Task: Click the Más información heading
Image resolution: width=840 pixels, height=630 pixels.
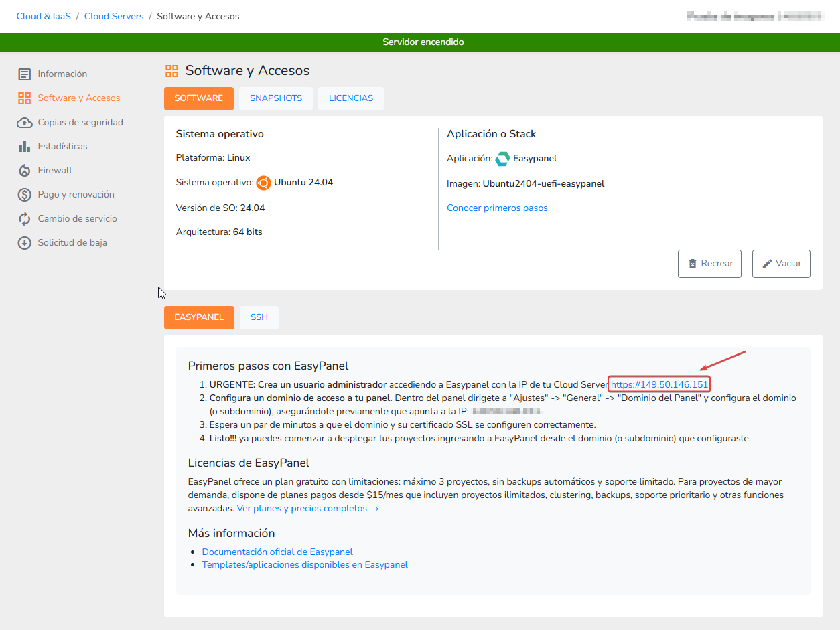Action: pos(232,534)
